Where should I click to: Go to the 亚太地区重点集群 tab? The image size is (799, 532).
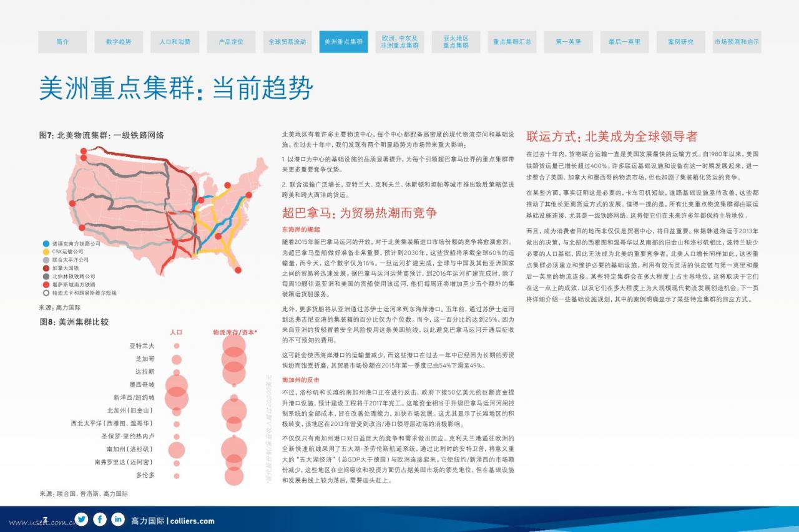(456, 42)
